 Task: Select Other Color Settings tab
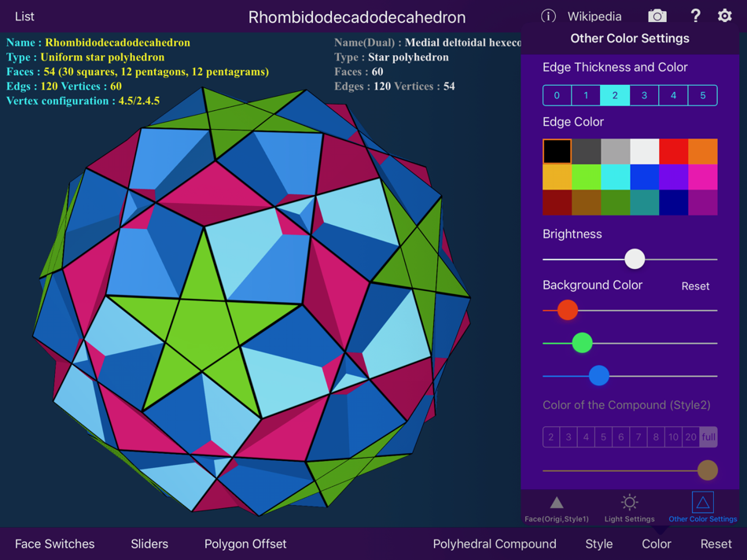703,508
